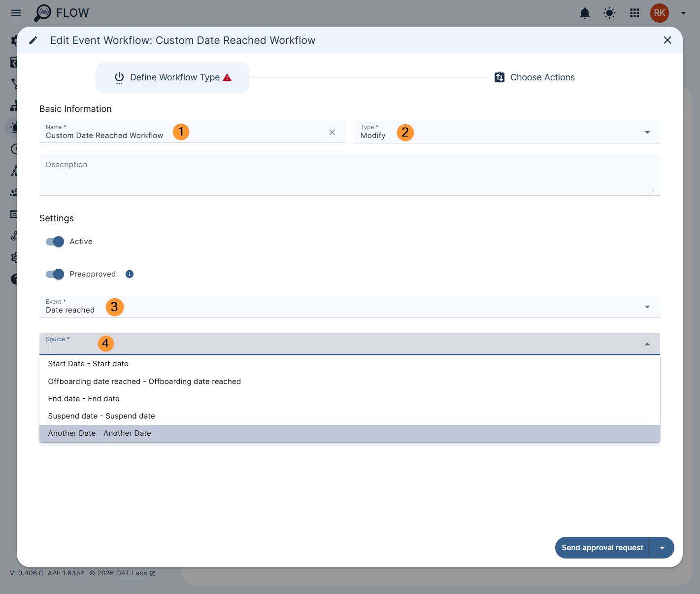Turn off the Preapproved toggle
The height and width of the screenshot is (594, 700).
click(55, 274)
